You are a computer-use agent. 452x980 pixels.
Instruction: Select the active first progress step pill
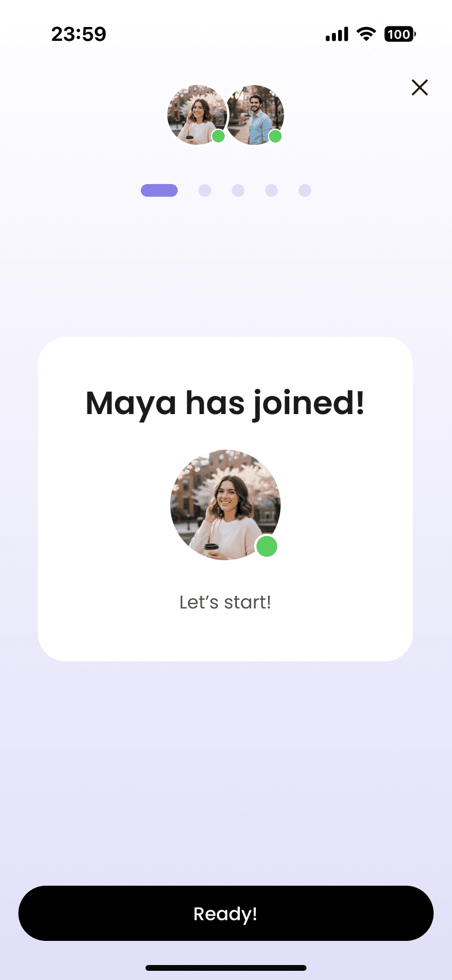point(159,190)
